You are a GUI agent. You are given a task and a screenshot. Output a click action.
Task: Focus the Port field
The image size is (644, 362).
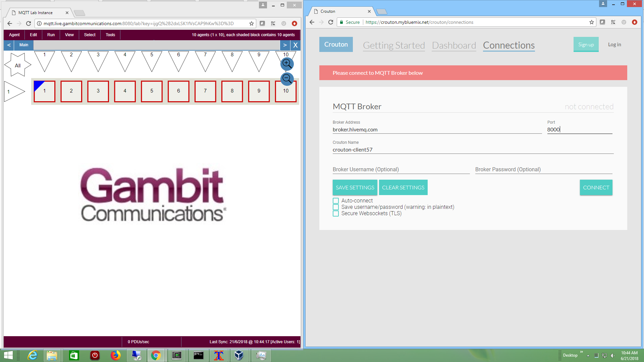[x=580, y=130]
